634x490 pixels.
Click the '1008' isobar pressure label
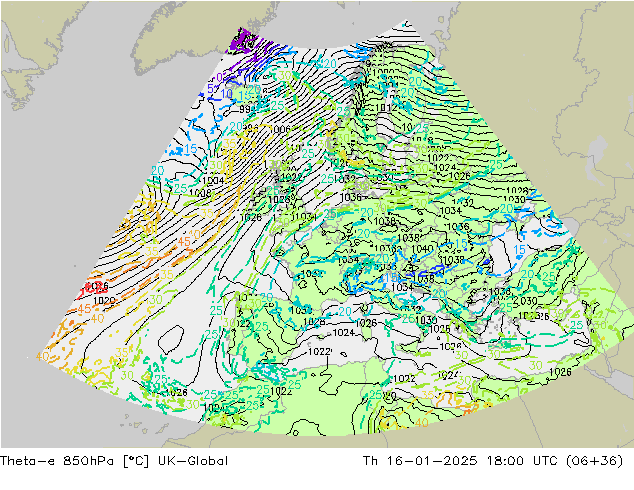pos(200,193)
